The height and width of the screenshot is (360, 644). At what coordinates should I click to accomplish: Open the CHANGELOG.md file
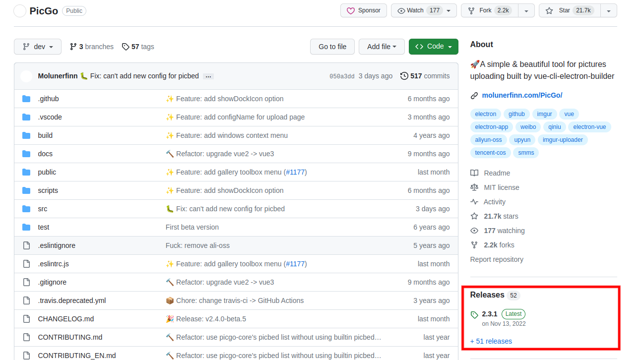(66, 319)
